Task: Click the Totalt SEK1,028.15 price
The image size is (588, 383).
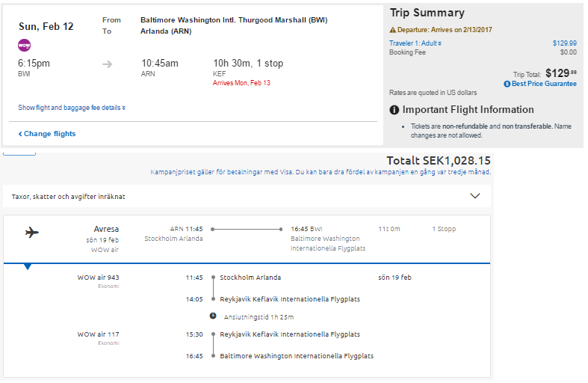Action: pos(439,161)
